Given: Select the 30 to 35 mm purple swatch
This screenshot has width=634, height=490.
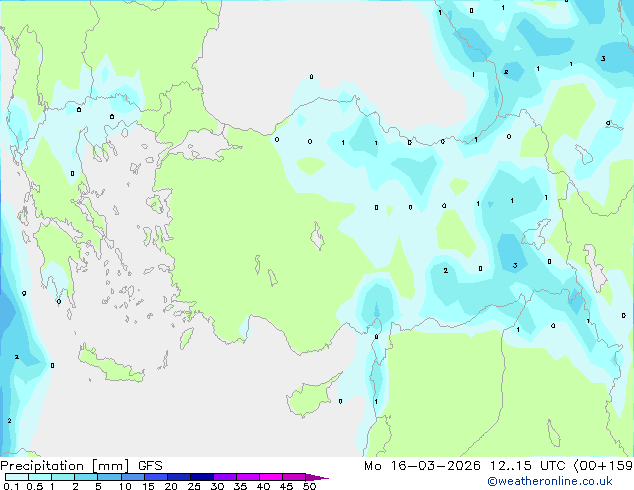Looking at the screenshot, I should pos(225,477).
